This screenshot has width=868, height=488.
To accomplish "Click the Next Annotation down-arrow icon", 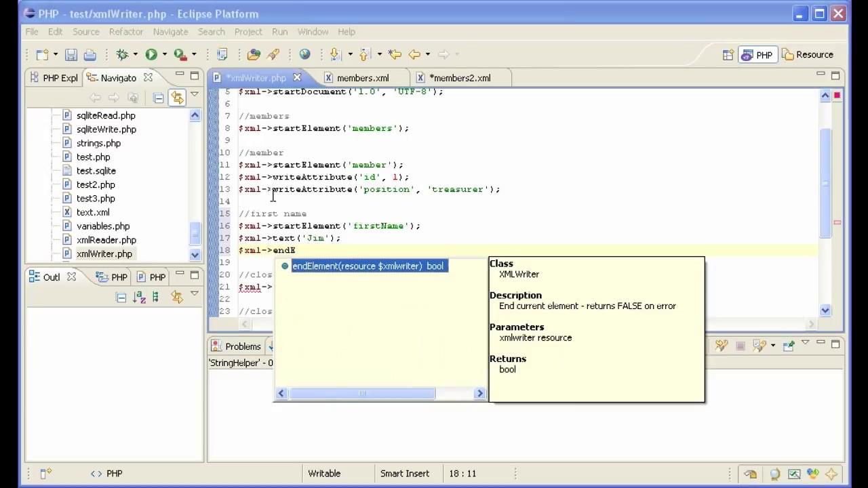I will [x=335, y=55].
